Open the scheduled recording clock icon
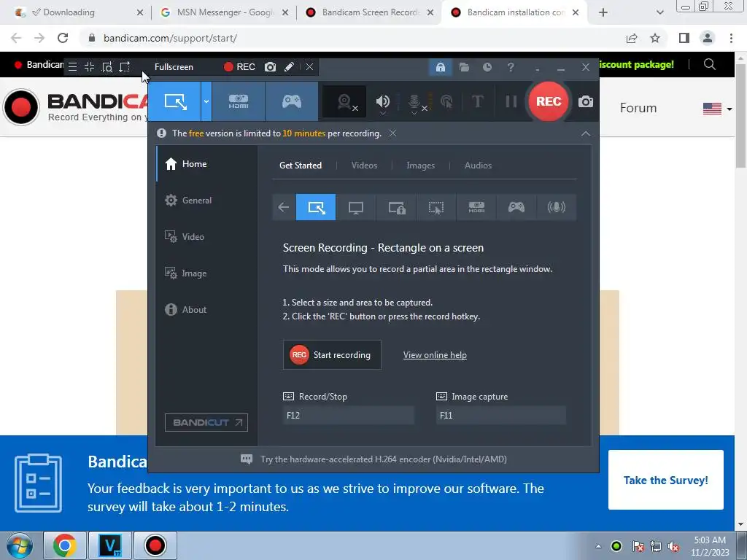The image size is (747, 560). [487, 67]
